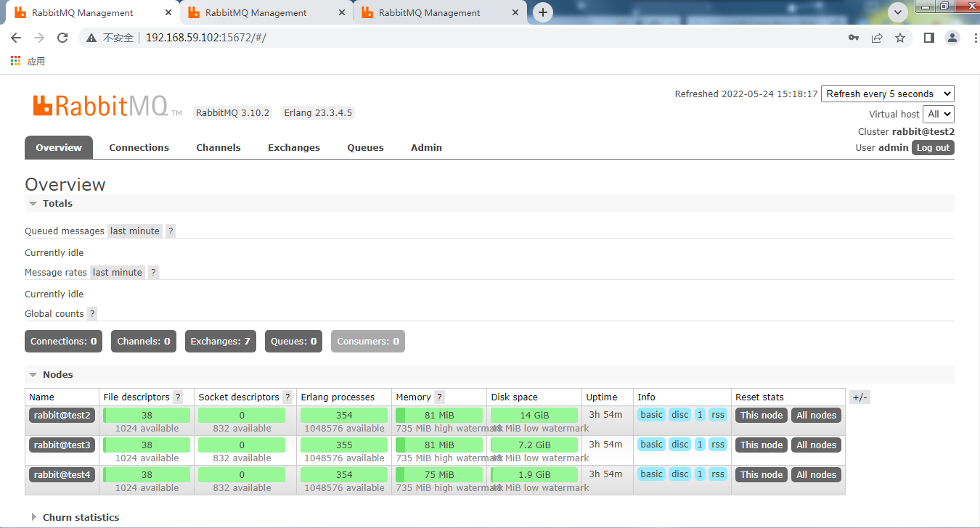Go forward to the next page

tap(39, 38)
